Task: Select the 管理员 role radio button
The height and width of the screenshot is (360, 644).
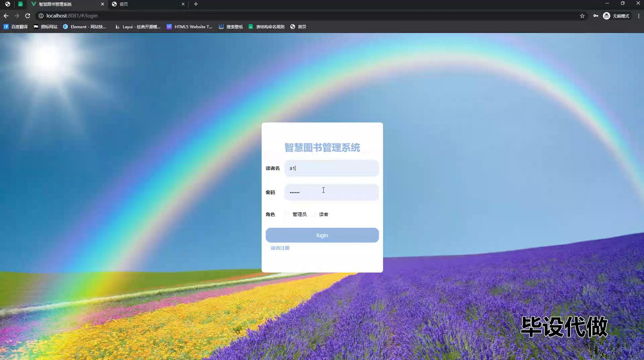Action: click(287, 214)
